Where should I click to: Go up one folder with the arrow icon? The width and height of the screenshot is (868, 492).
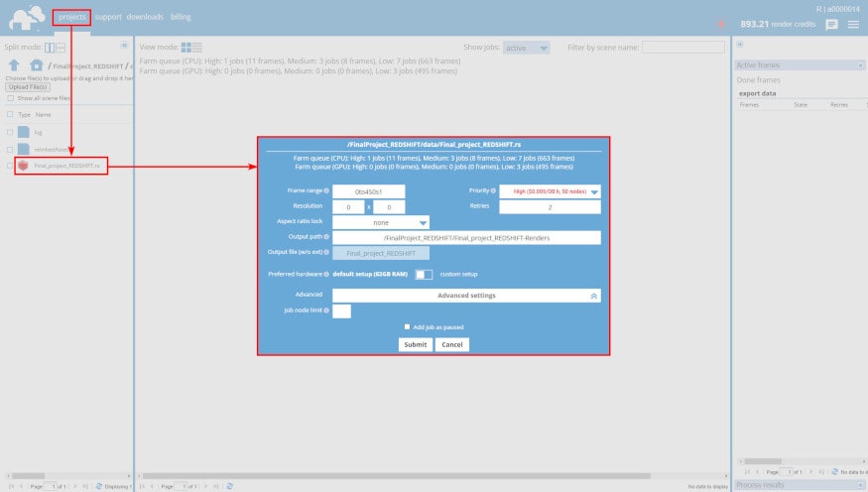pos(15,65)
